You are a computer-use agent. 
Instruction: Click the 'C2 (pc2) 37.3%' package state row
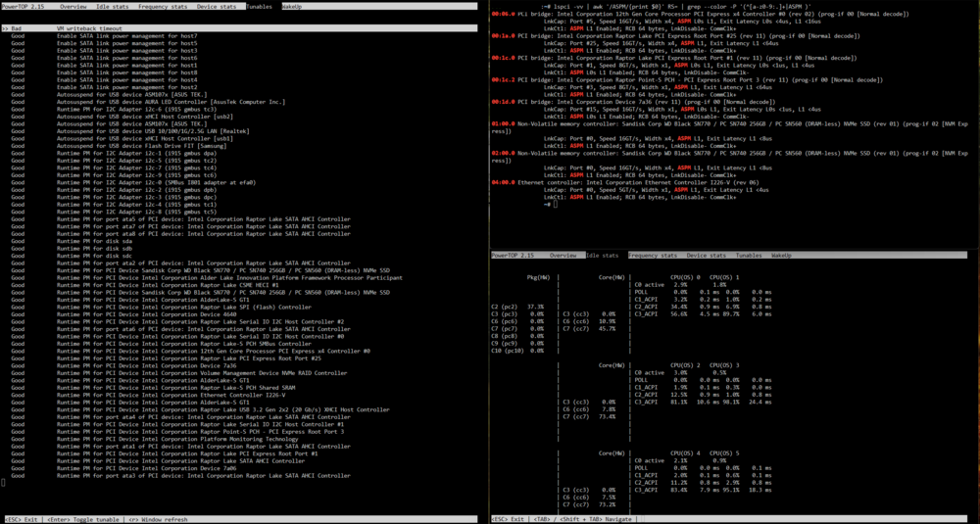click(x=518, y=307)
